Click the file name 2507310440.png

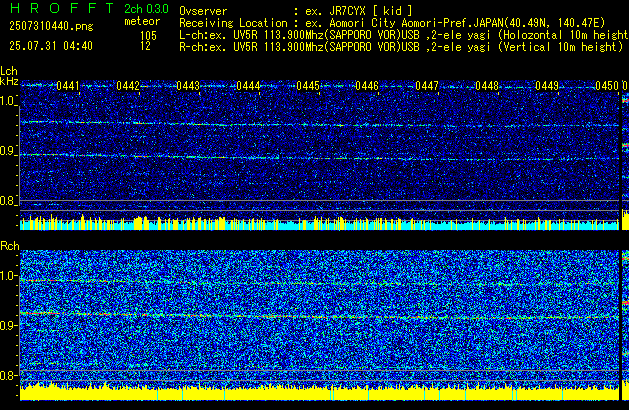[51, 26]
